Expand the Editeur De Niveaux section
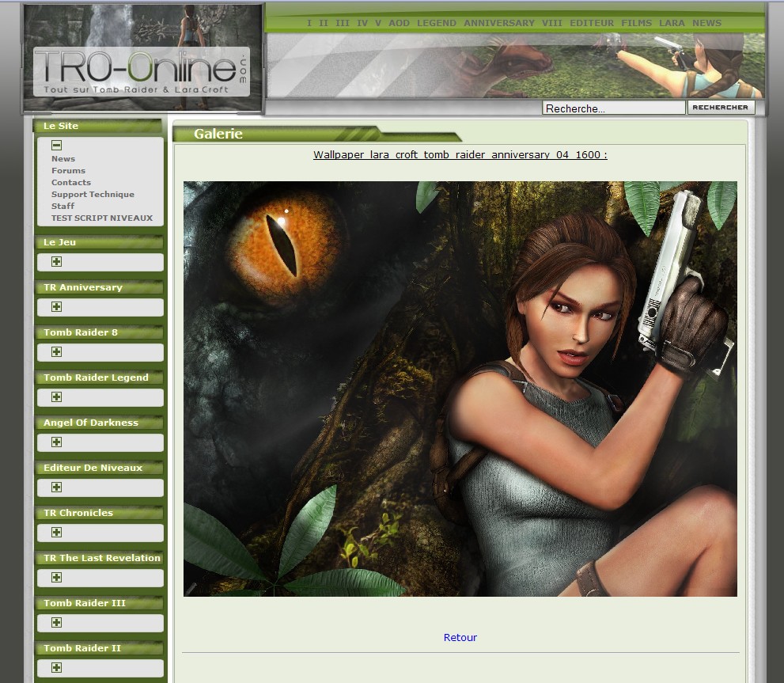Image resolution: width=784 pixels, height=683 pixels. pyautogui.click(x=56, y=488)
